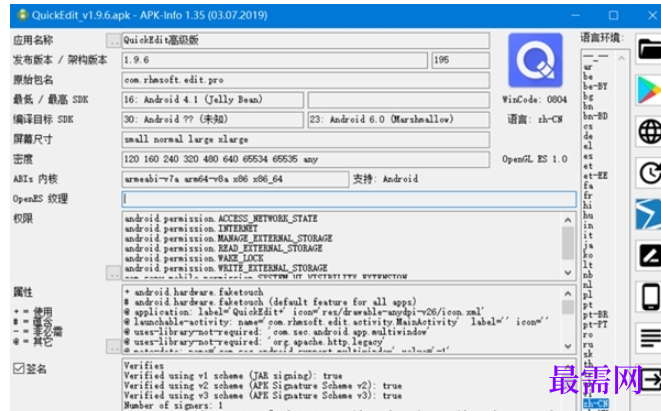
Task: Click attributes list scroll up arrow
Action: (568, 293)
